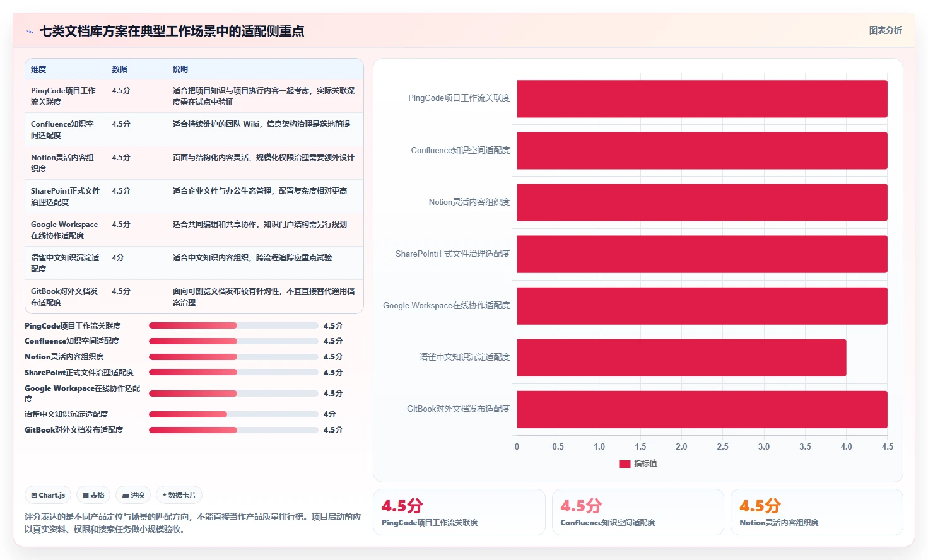The width and height of the screenshot is (928, 560).
Task: Select the 表格 tag chip
Action: [x=93, y=495]
